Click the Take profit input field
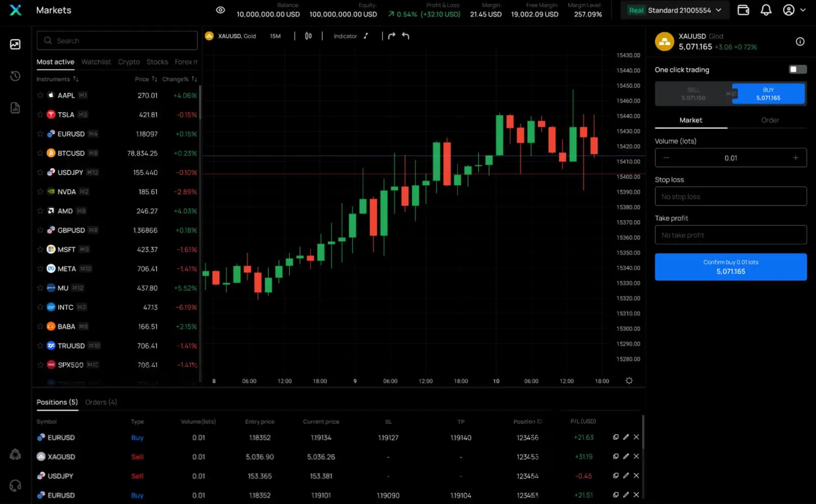 731,235
